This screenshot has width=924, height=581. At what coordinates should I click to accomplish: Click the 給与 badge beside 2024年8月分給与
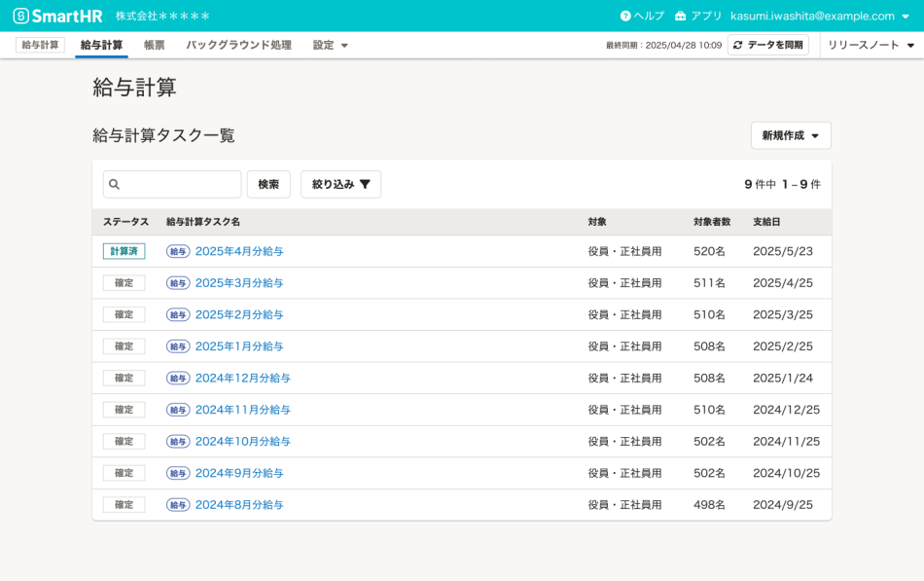click(x=178, y=504)
